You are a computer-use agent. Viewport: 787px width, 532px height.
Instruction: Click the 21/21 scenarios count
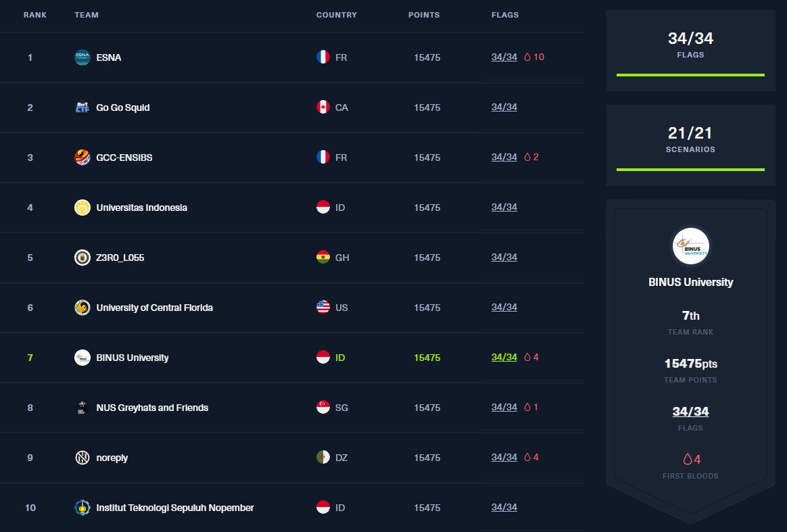(690, 133)
